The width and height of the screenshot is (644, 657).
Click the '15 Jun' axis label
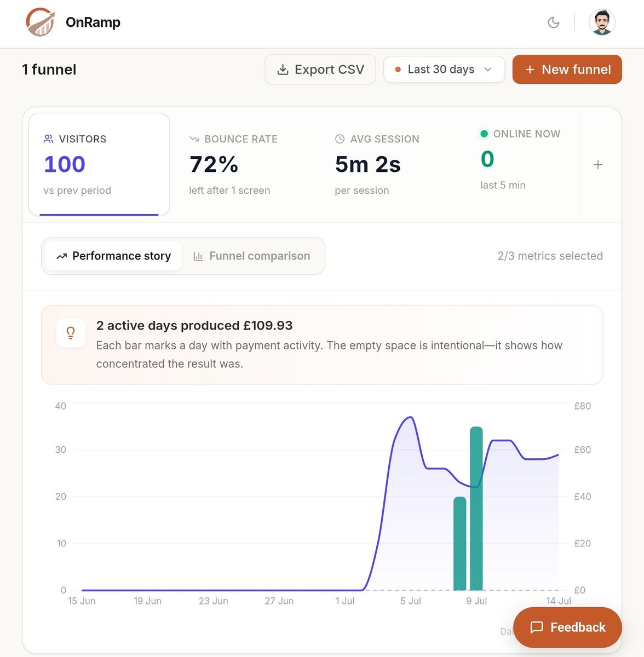82,601
